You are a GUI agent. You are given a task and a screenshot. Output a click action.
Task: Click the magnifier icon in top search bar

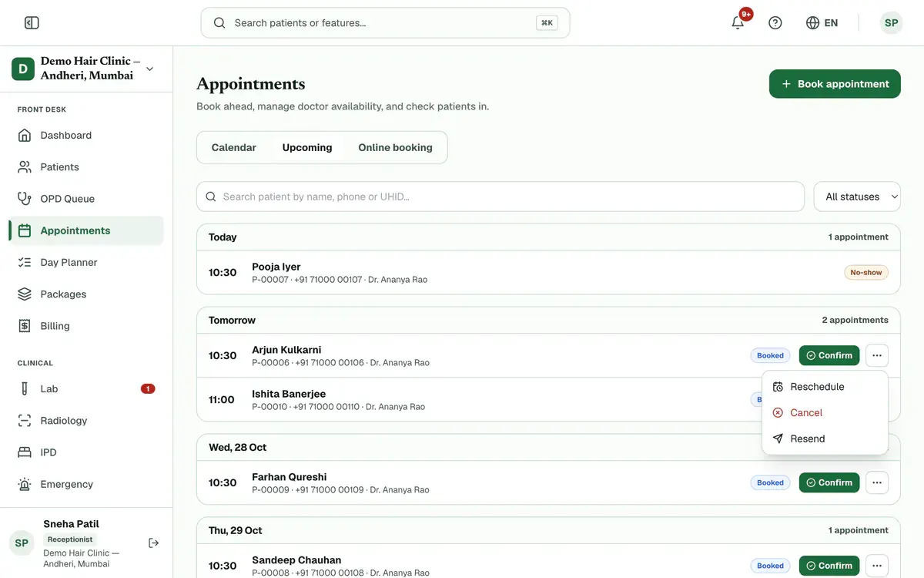[x=219, y=23]
